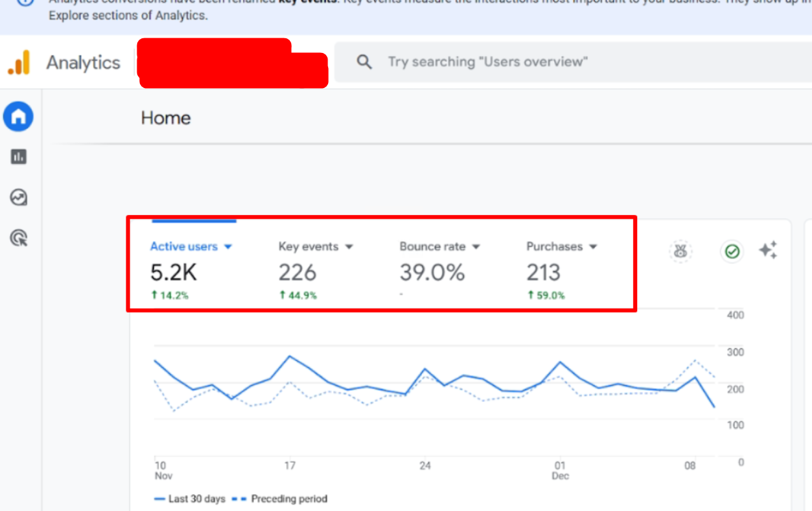Open the Advertising cursor-target sidebar icon

tap(19, 239)
